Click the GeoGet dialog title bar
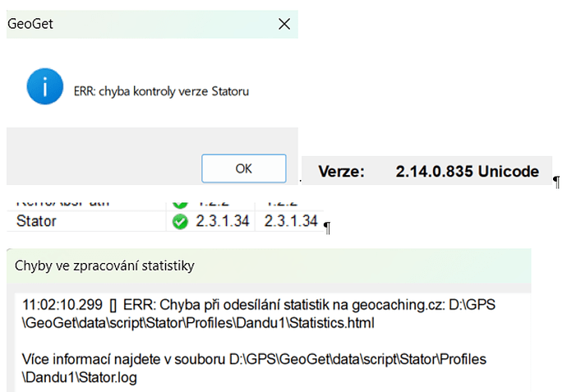This screenshot has width=567, height=392. [x=152, y=24]
